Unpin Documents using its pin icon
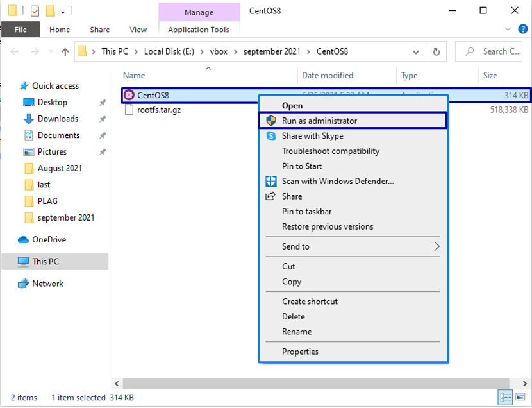The image size is (532, 408). tap(103, 135)
